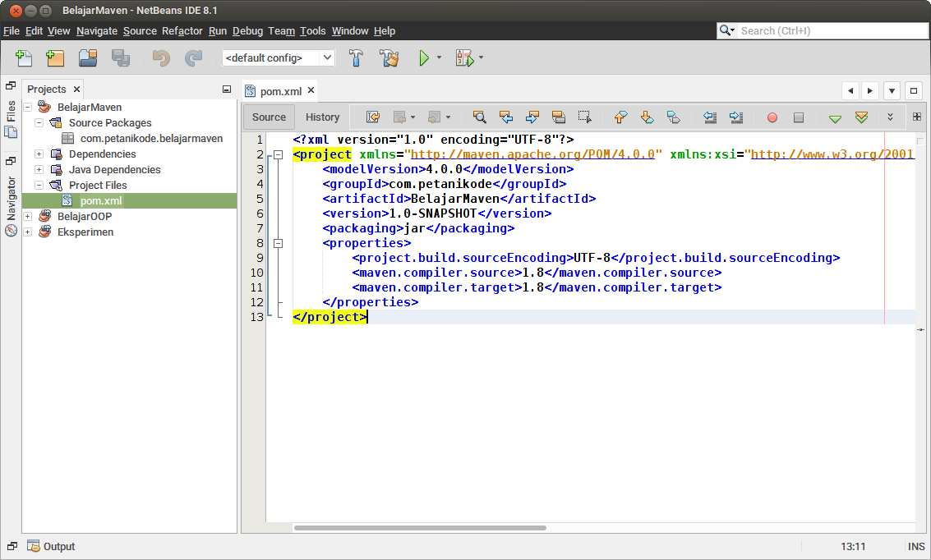Open the Refactor menu
This screenshot has height=560, width=931.
click(x=182, y=30)
